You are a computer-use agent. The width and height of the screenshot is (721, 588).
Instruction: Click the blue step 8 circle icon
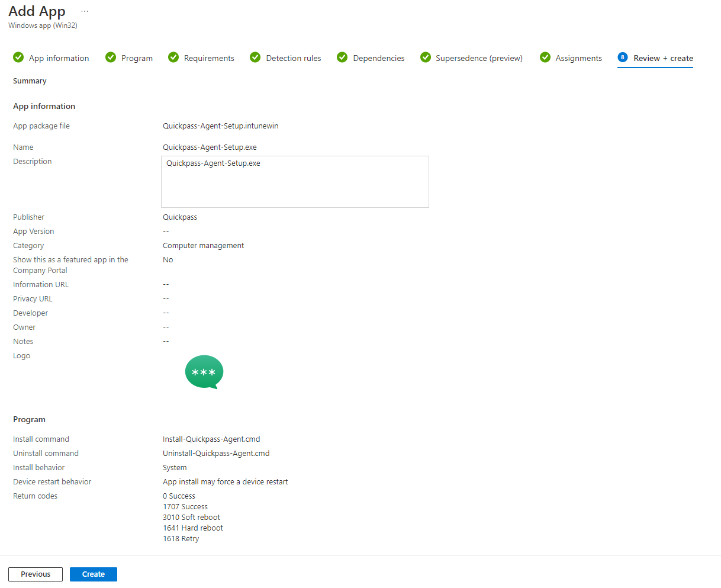623,57
